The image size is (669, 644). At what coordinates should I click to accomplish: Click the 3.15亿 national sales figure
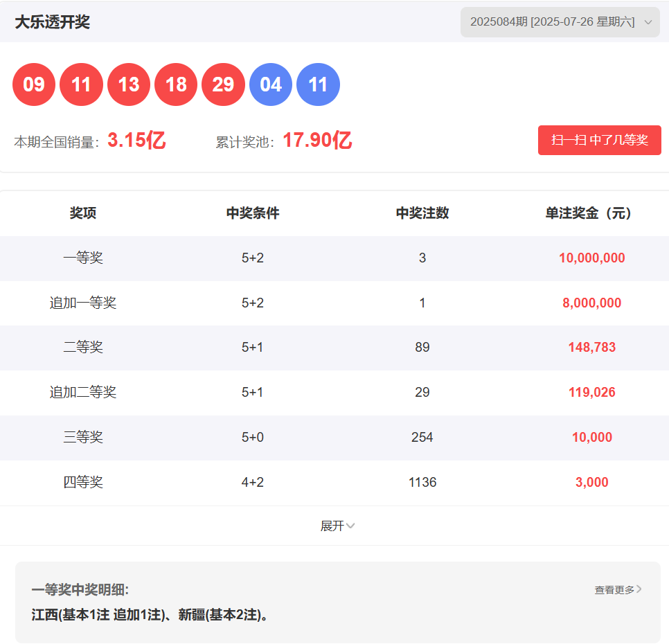pyautogui.click(x=136, y=141)
